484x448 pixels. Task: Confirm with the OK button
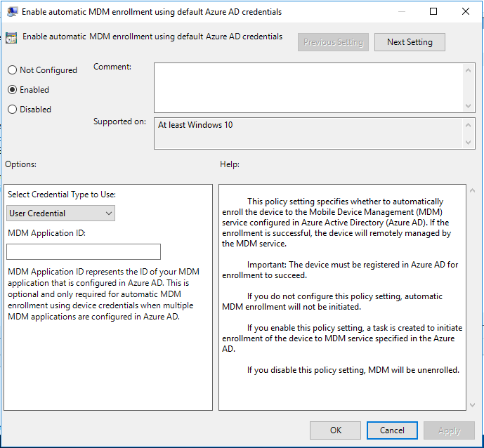pos(335,430)
